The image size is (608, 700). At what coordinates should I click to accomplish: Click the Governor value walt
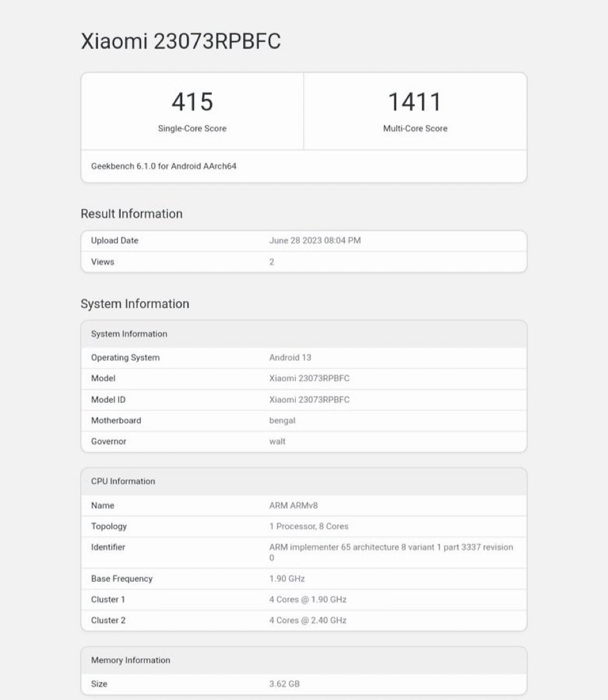(277, 442)
